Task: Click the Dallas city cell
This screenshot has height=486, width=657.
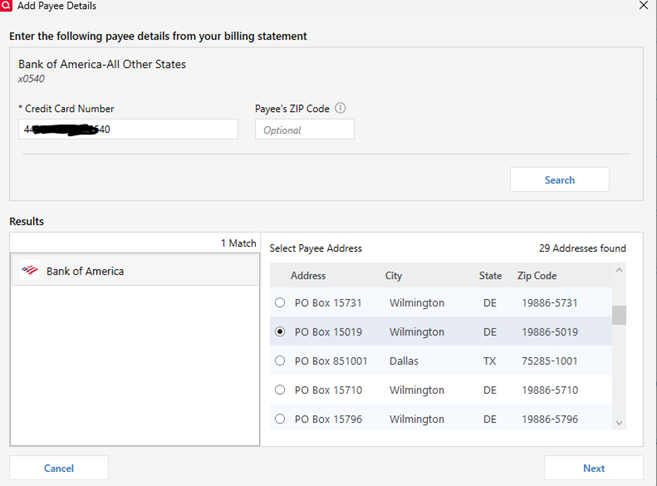Action: click(x=404, y=361)
